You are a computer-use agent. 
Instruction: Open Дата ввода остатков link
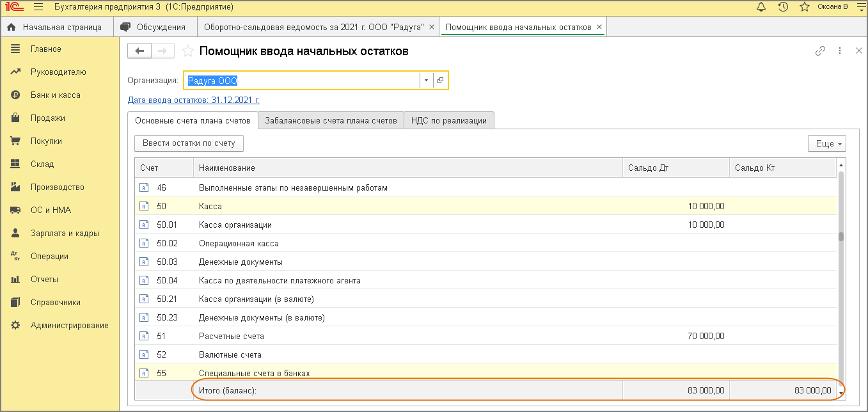[x=194, y=100]
